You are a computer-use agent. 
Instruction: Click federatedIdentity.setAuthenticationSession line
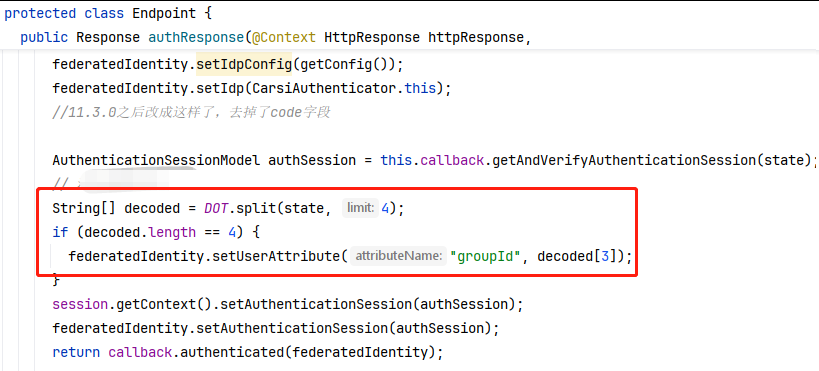tap(276, 328)
